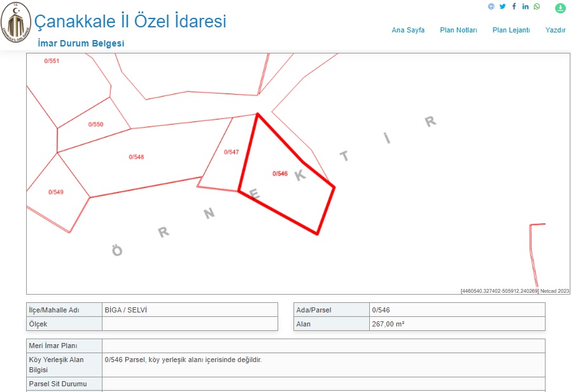The height and width of the screenshot is (392, 571).
Task: Go to Ana Sayfa
Action: tap(408, 30)
